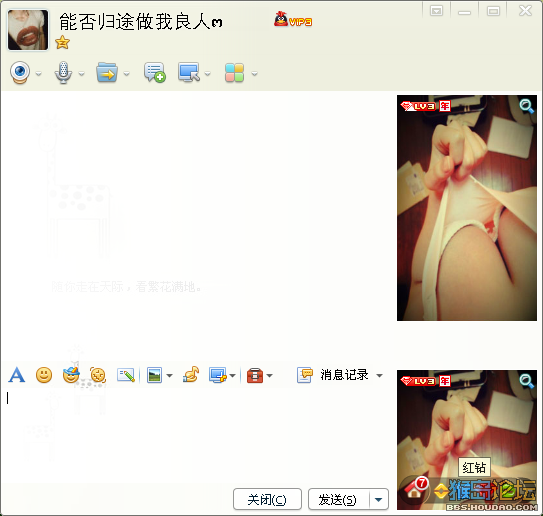Send a window shake nudge
Image resolution: width=543 pixels, height=516 pixels.
tap(98, 375)
